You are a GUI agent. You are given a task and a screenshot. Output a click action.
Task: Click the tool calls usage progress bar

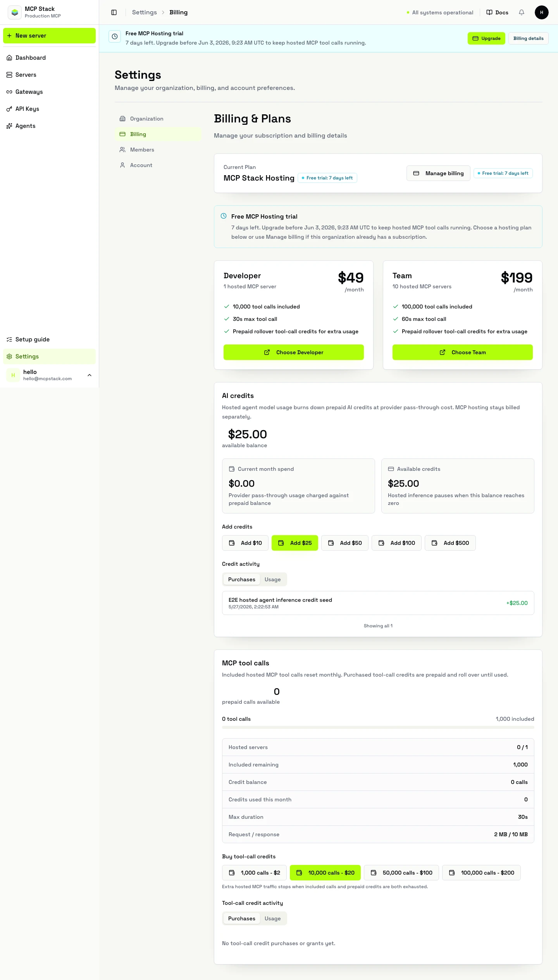click(x=378, y=727)
